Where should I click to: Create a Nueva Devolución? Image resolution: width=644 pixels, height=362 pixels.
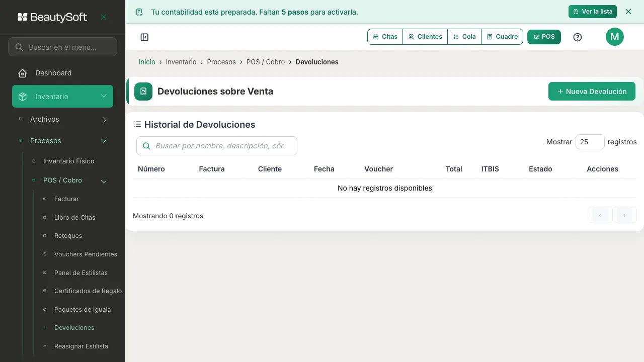(592, 92)
